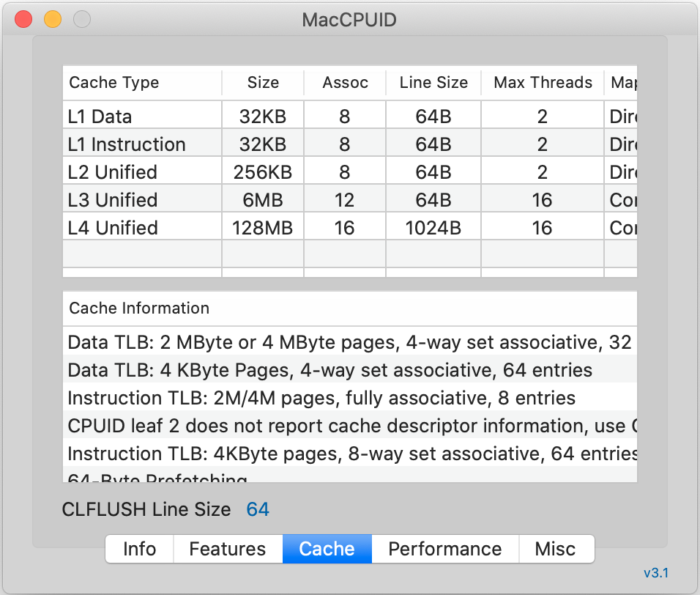The image size is (700, 595).
Task: Click the v3.1 version link
Action: click(656, 573)
